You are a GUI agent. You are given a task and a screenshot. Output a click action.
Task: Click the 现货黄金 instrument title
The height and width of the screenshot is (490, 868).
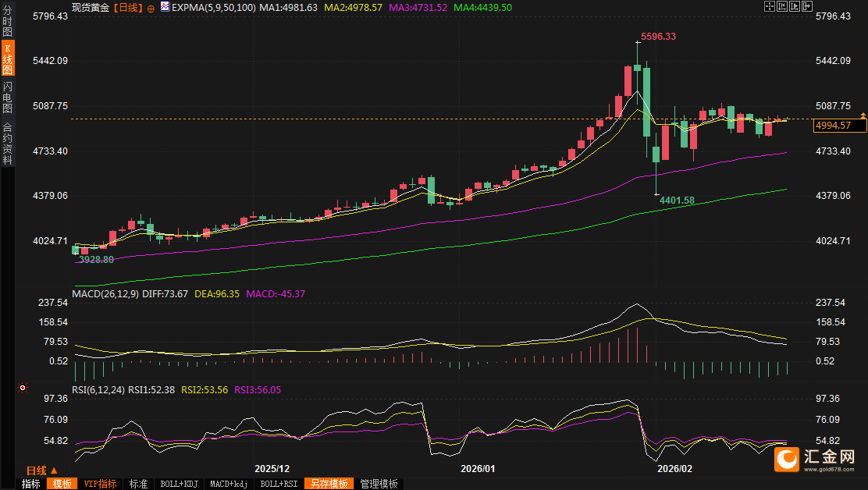pos(91,8)
